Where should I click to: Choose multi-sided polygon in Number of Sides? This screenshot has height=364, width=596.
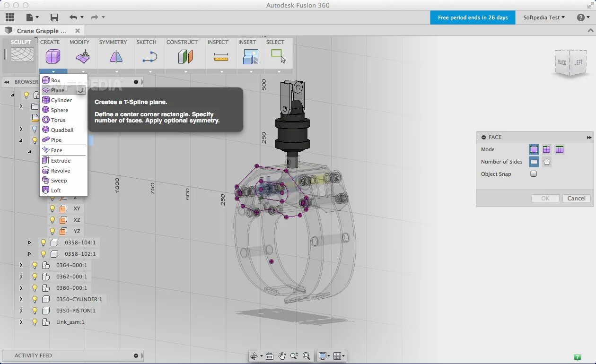547,162
